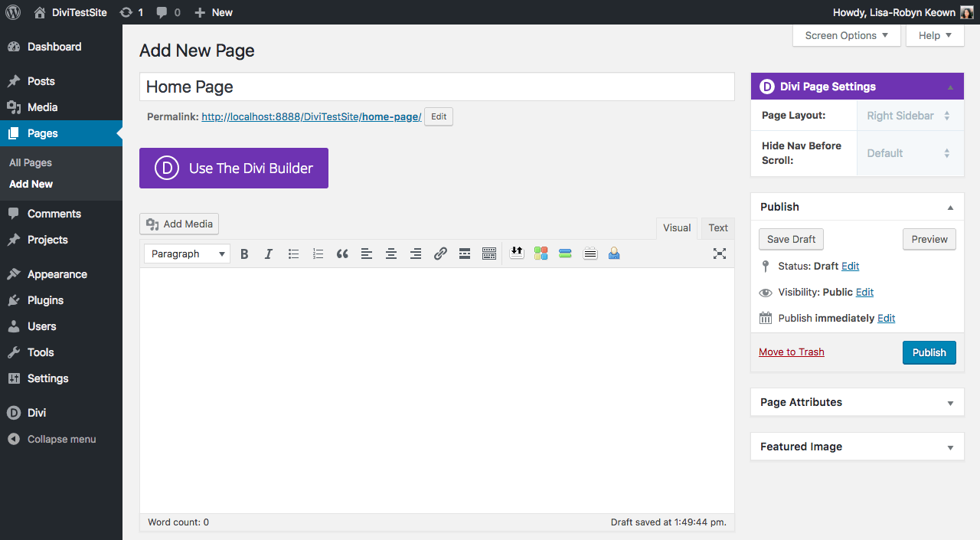Insert a bulleted list
The height and width of the screenshot is (540, 980).
coord(293,254)
